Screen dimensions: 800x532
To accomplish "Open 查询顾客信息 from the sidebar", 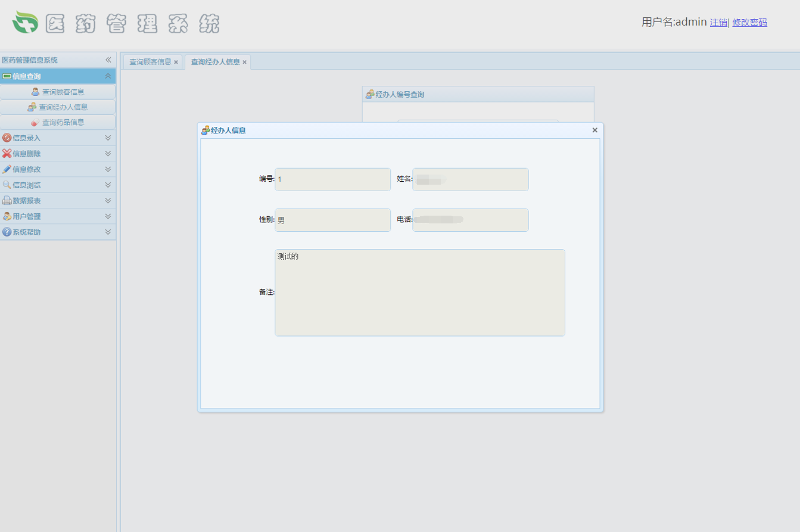I will coord(58,92).
